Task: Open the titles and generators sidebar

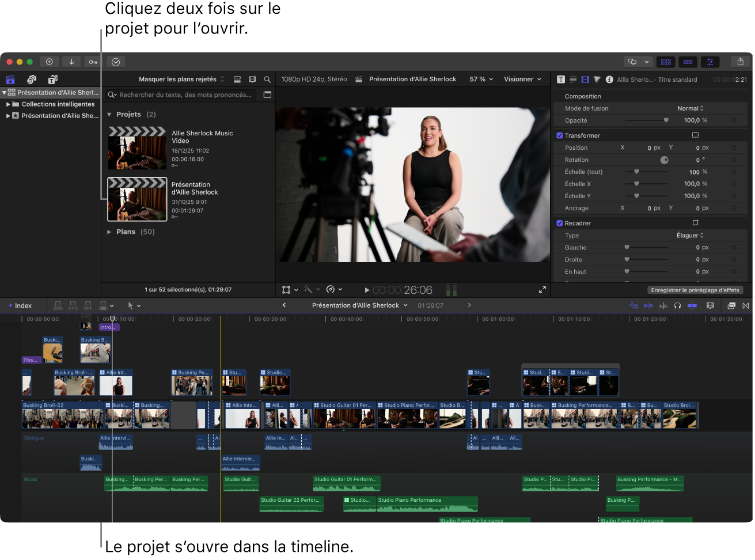Action: [52, 80]
